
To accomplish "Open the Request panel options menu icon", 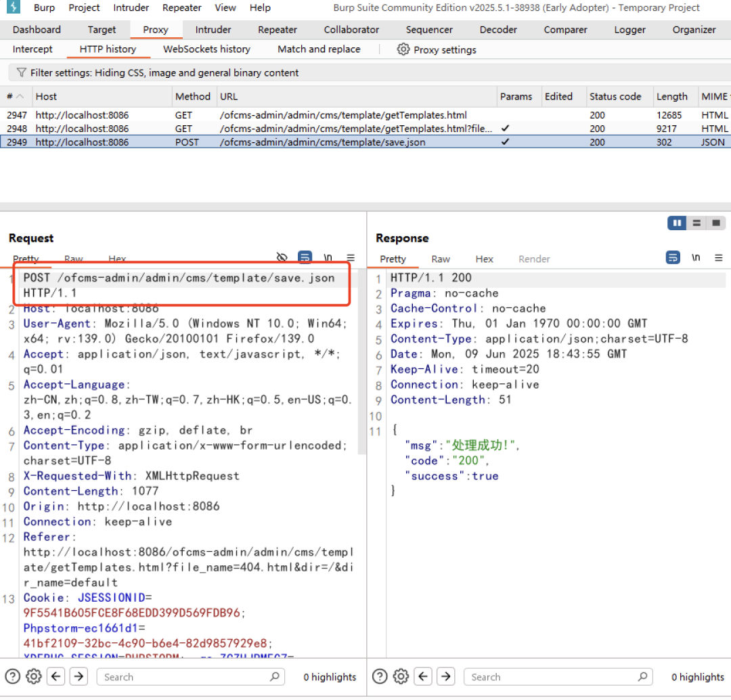I will pyautogui.click(x=351, y=257).
